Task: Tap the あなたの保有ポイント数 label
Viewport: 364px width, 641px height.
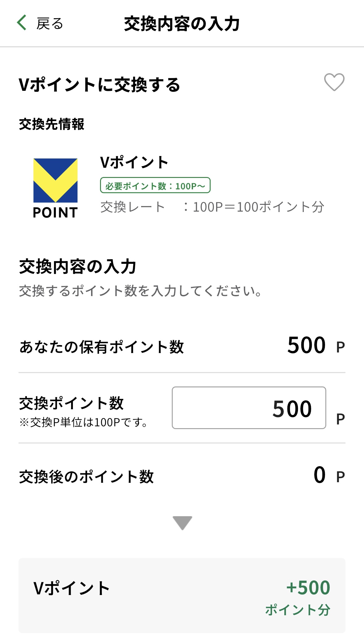Action: coord(102,347)
